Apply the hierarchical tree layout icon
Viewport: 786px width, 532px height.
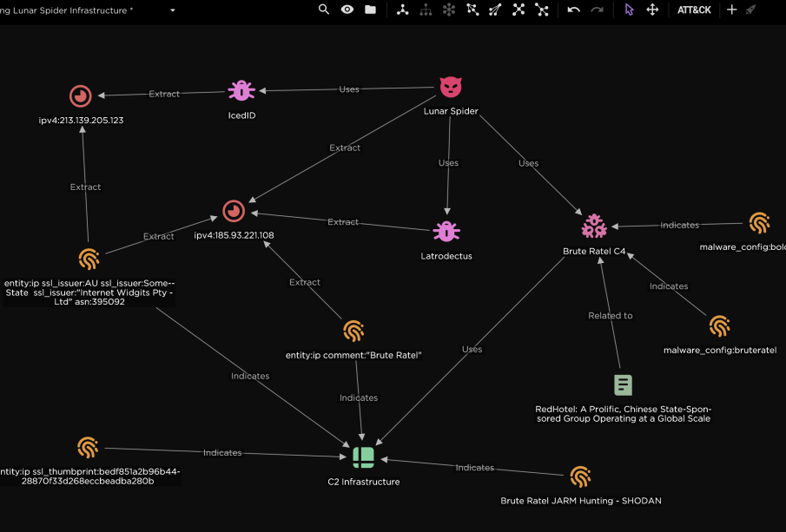click(426, 10)
